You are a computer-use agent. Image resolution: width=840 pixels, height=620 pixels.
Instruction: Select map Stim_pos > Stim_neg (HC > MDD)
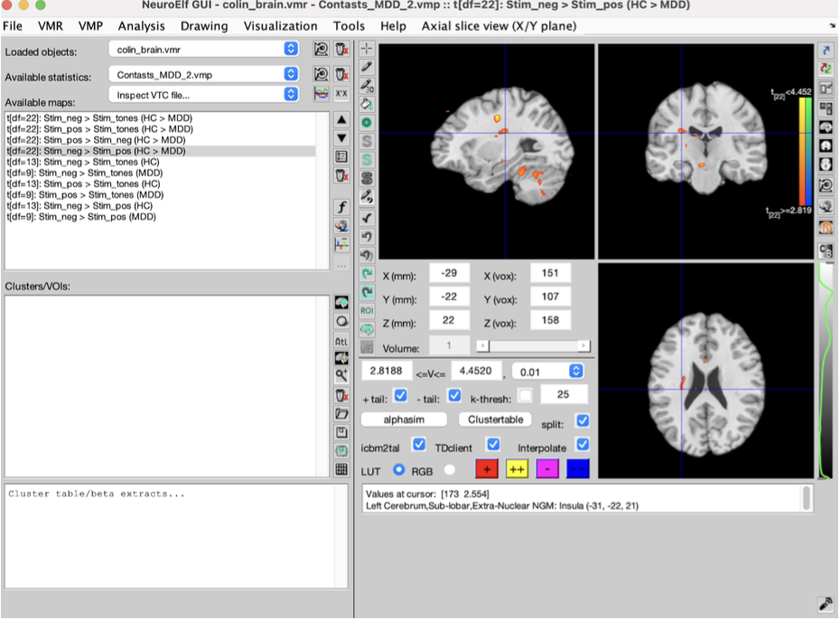pos(161,140)
